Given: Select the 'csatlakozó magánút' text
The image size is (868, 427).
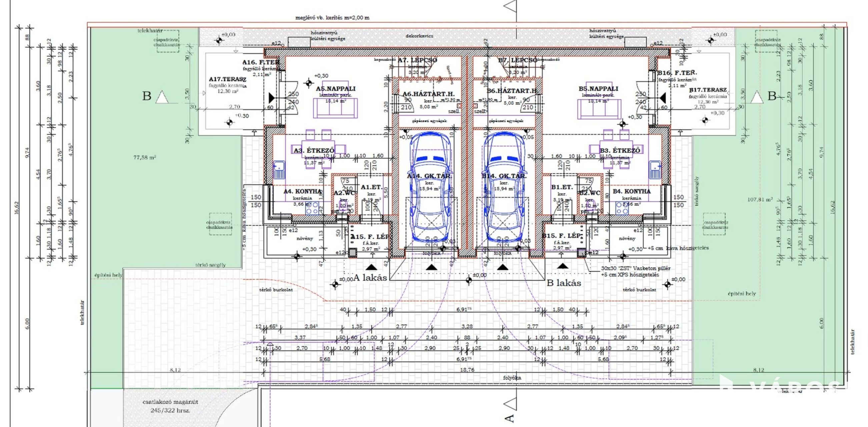Looking at the screenshot, I should coord(170,402).
